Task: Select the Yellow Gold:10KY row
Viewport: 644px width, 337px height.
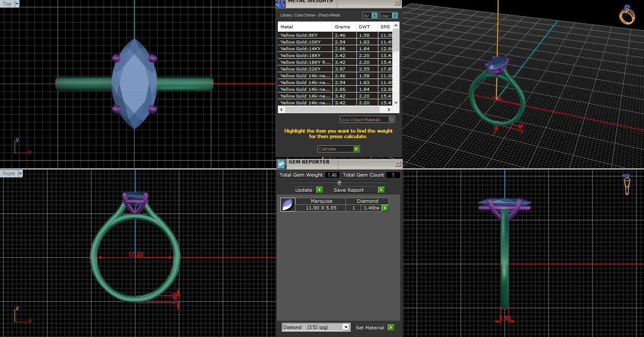Action: tap(335, 42)
